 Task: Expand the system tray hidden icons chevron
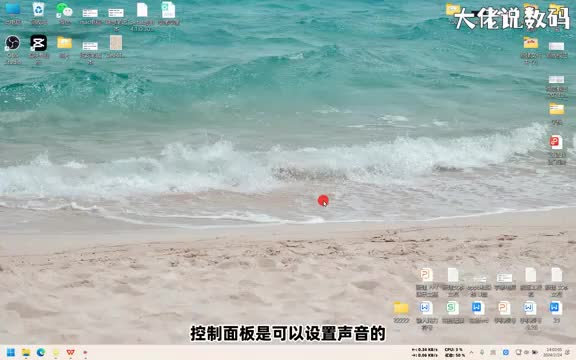[x=471, y=352]
